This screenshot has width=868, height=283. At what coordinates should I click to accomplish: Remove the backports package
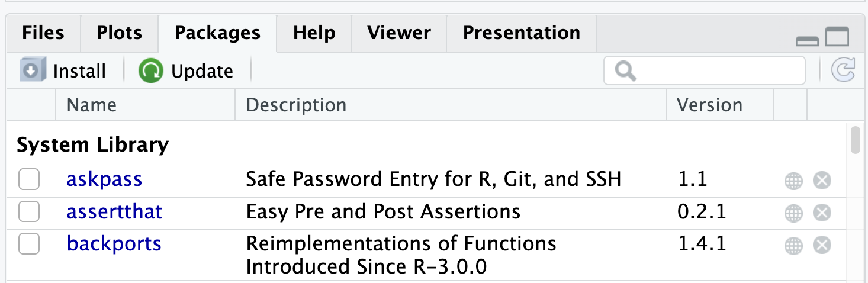pos(822,246)
